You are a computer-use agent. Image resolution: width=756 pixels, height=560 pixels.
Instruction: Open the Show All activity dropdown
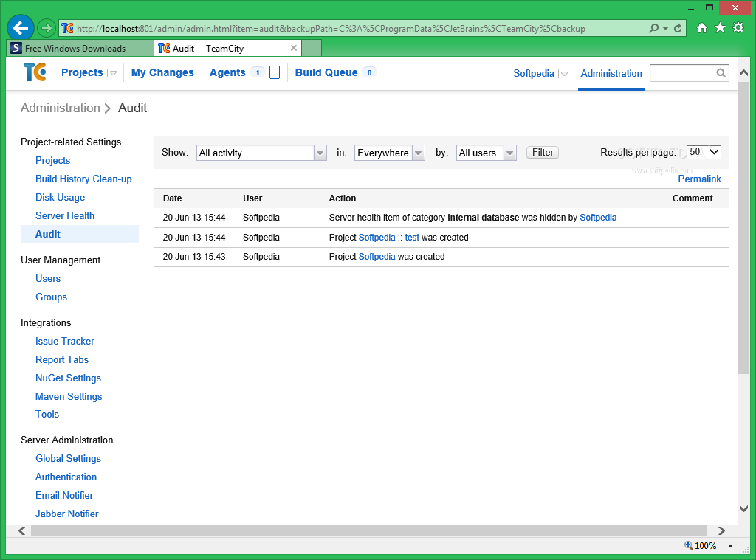click(261, 153)
